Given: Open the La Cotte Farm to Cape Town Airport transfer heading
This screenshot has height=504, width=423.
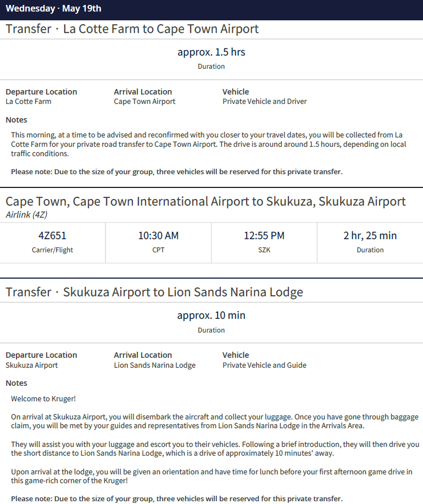Looking at the screenshot, I should tap(132, 29).
